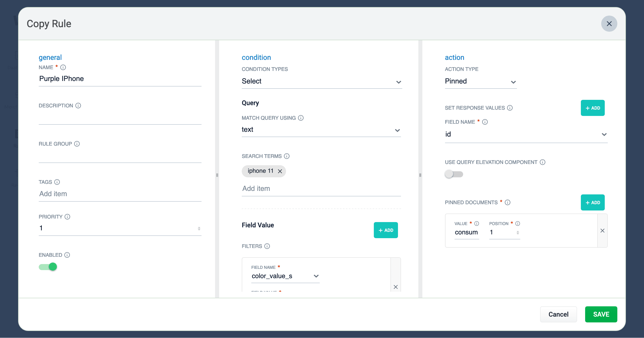Image resolution: width=644 pixels, height=338 pixels.
Task: Click the green SAVE button
Action: (601, 314)
